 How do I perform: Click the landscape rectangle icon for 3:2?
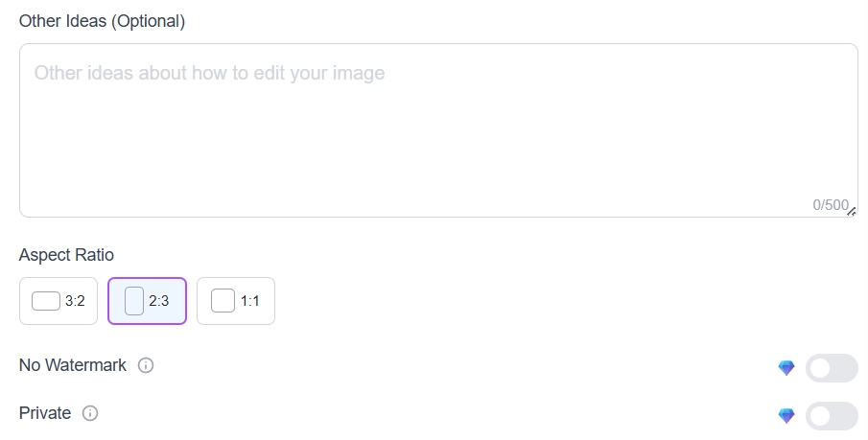point(46,301)
